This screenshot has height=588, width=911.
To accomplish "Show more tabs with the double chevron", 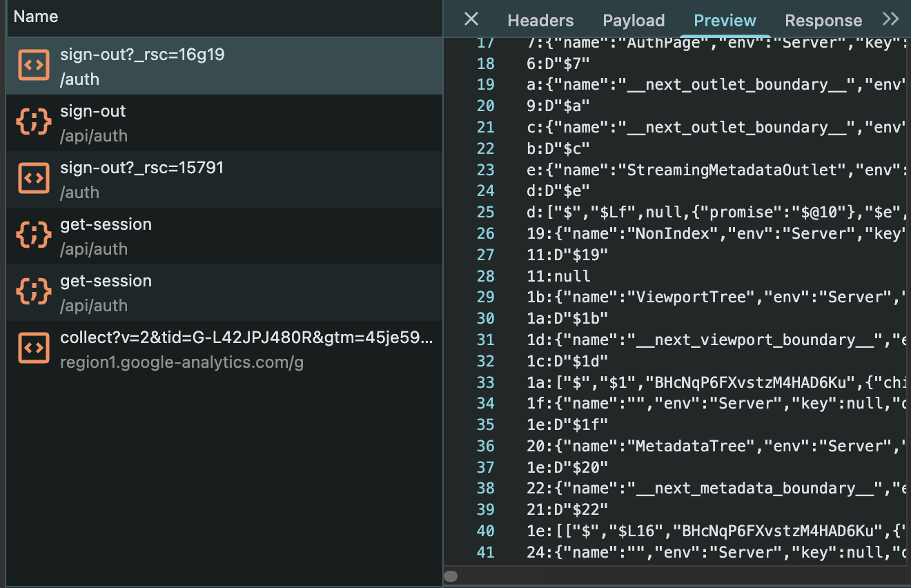I will 891,19.
